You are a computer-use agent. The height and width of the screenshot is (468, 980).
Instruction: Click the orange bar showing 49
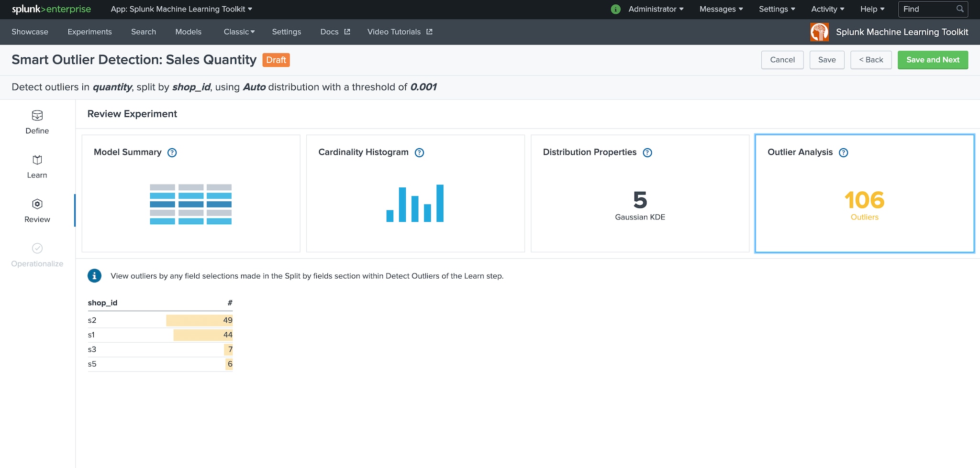(200, 320)
